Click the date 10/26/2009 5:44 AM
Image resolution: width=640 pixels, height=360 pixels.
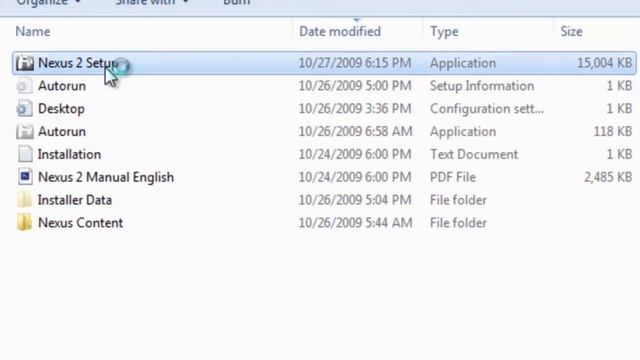(x=355, y=223)
